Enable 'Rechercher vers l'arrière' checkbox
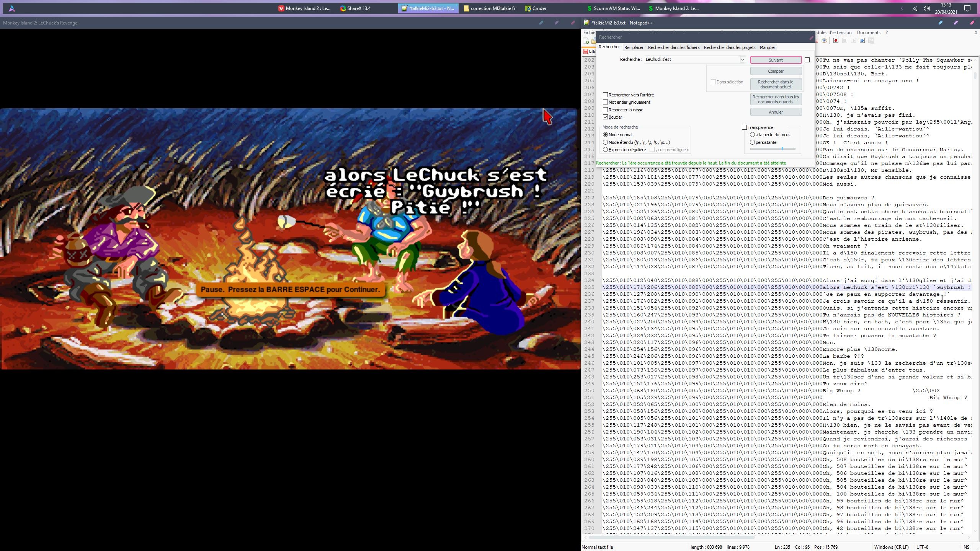 click(x=605, y=95)
